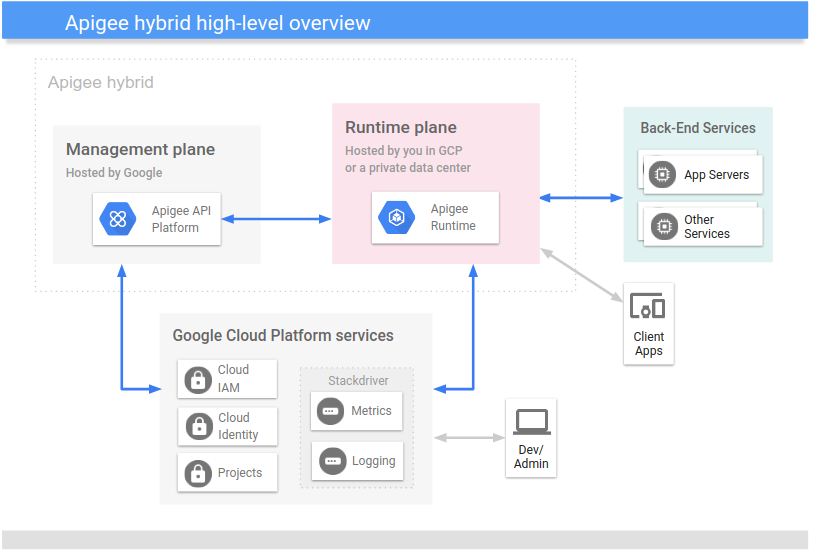
Task: Click the Stackdriver Logging icon
Action: (x=332, y=461)
